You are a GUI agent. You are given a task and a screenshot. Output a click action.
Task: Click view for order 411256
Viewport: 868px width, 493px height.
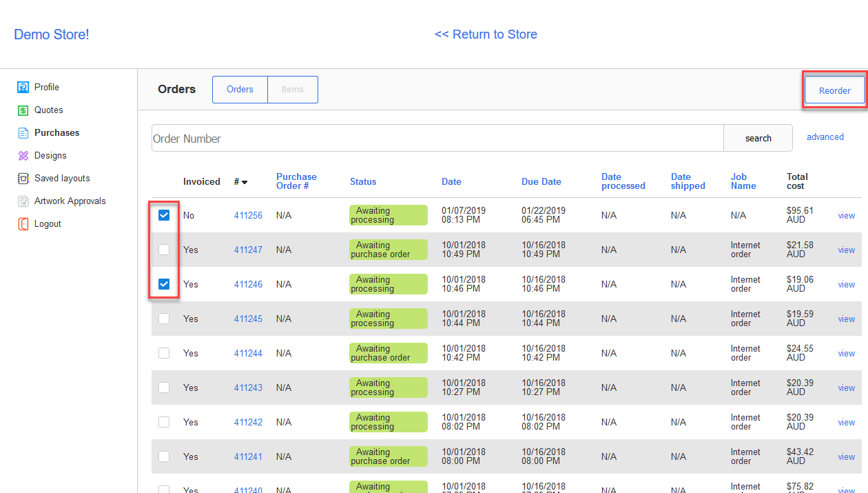pyautogui.click(x=847, y=215)
